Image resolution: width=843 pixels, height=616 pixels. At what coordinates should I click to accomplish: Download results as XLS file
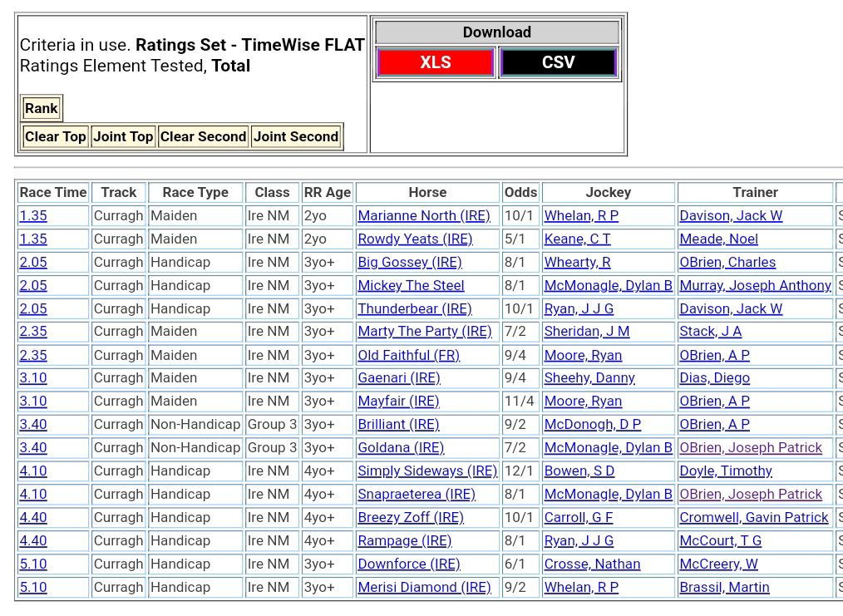436,62
